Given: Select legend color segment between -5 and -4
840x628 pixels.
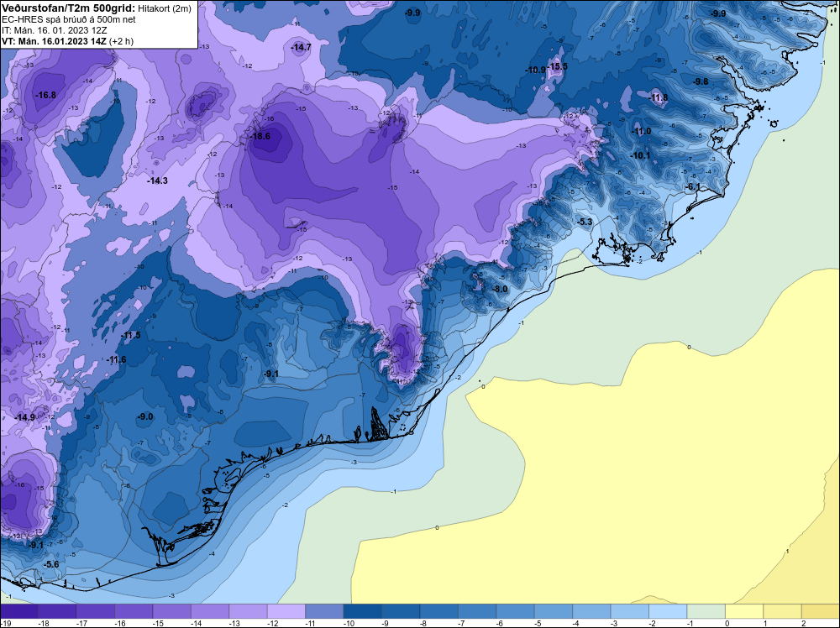Looking at the screenshot, I should tap(554, 611).
